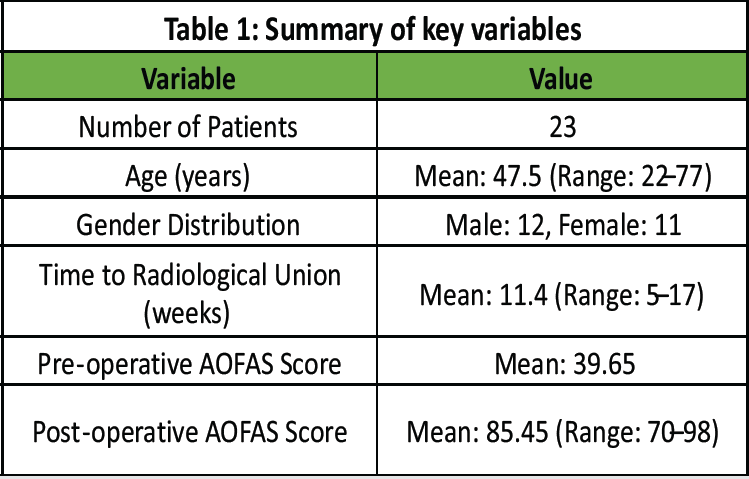
Task: Click the 'Mean: 39.65' value
Action: (561, 366)
